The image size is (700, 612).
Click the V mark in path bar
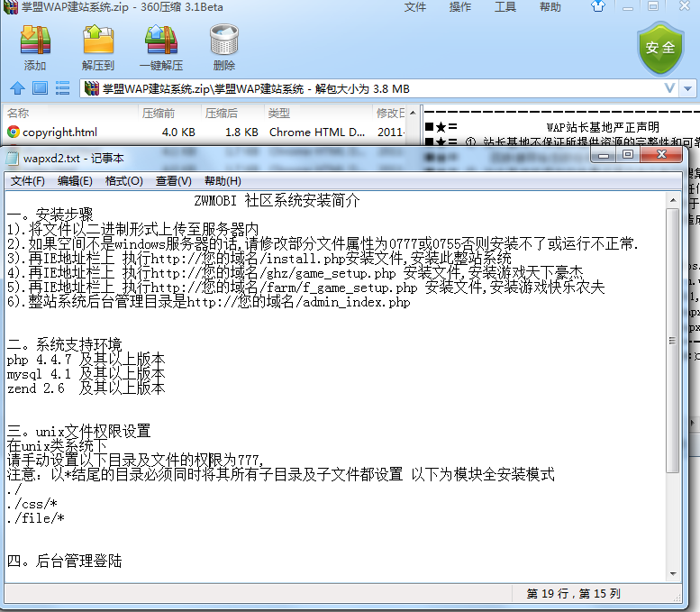click(669, 88)
